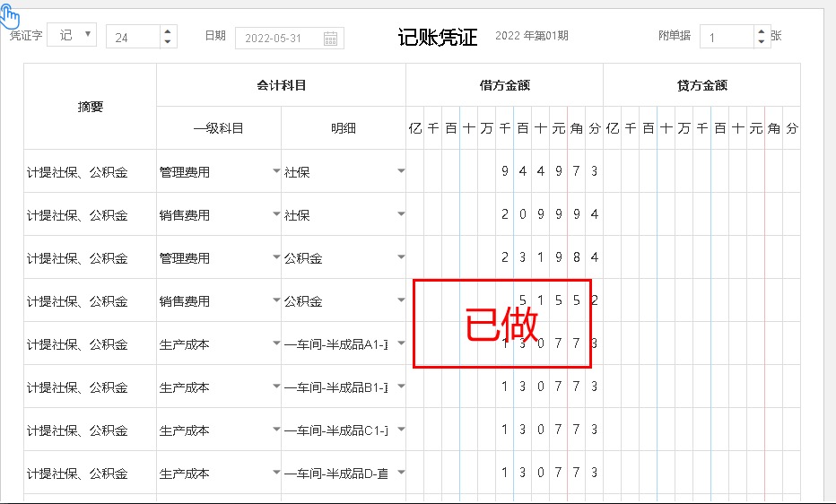Click the hand pointer icon at top-left
This screenshot has width=836, height=504.
click(x=10, y=15)
